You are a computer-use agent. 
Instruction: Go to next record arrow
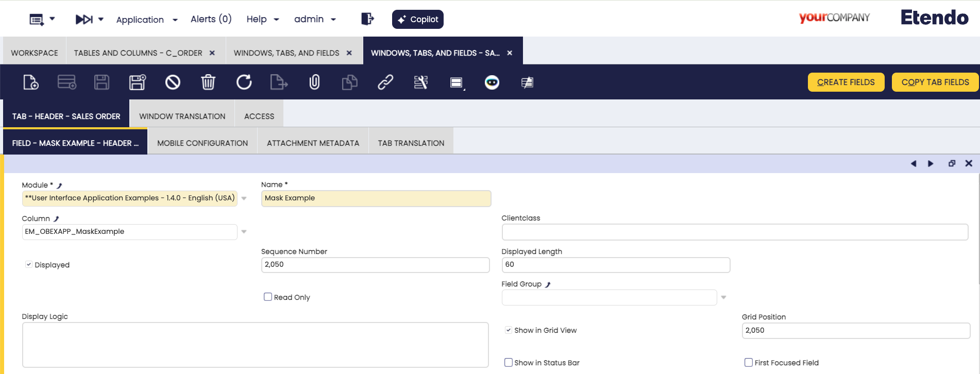coord(931,163)
